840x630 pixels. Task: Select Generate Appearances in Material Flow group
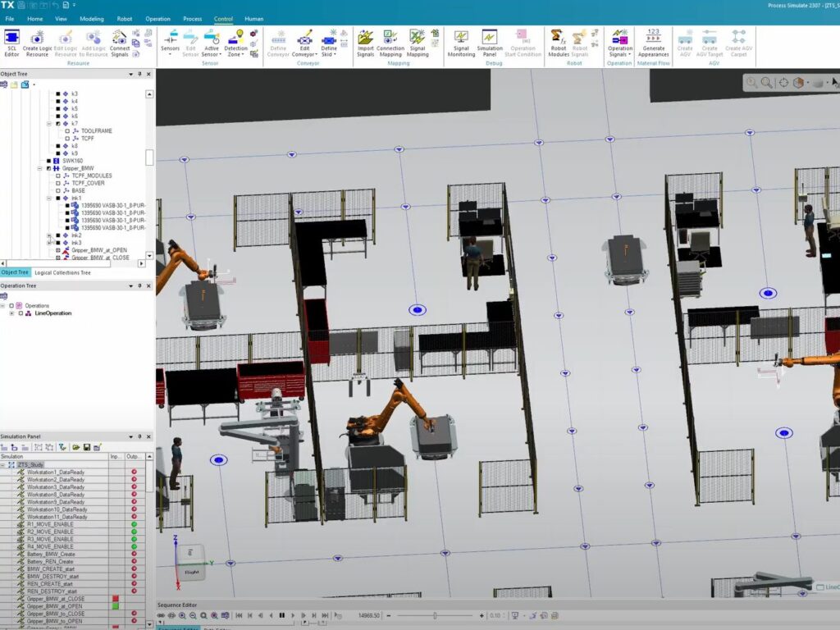click(654, 43)
